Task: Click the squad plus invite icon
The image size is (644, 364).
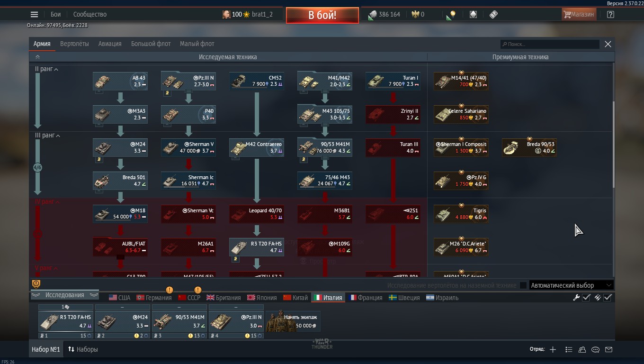Action: coord(553,349)
